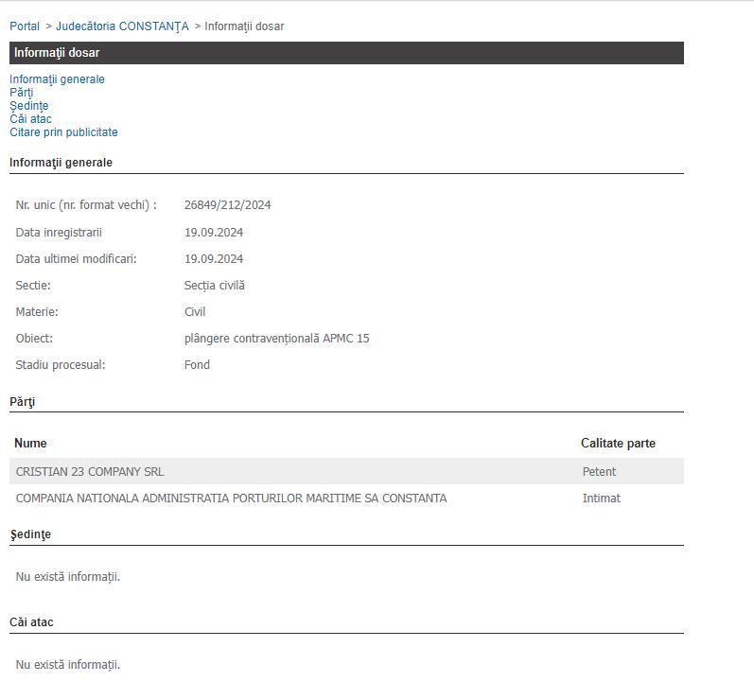Click the dark Informaţii dosar title bar
The width and height of the screenshot is (754, 700).
click(346, 53)
